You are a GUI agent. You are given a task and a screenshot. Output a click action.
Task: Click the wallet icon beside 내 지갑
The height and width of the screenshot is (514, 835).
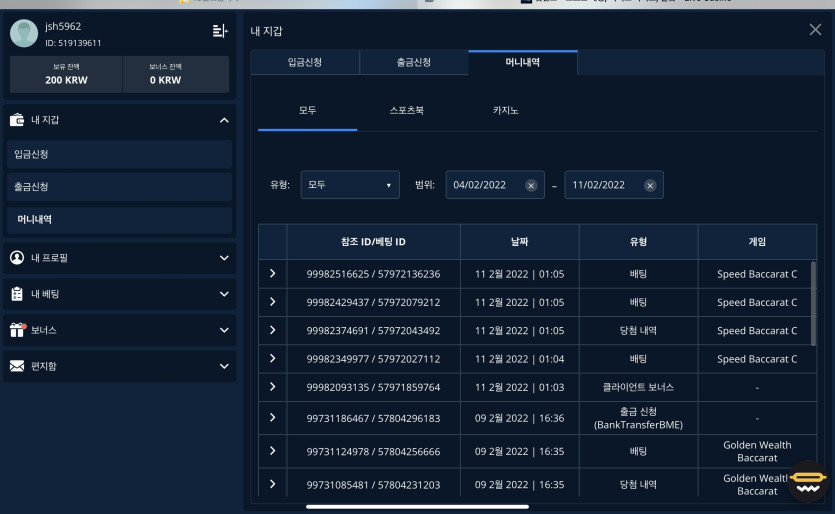click(x=17, y=120)
